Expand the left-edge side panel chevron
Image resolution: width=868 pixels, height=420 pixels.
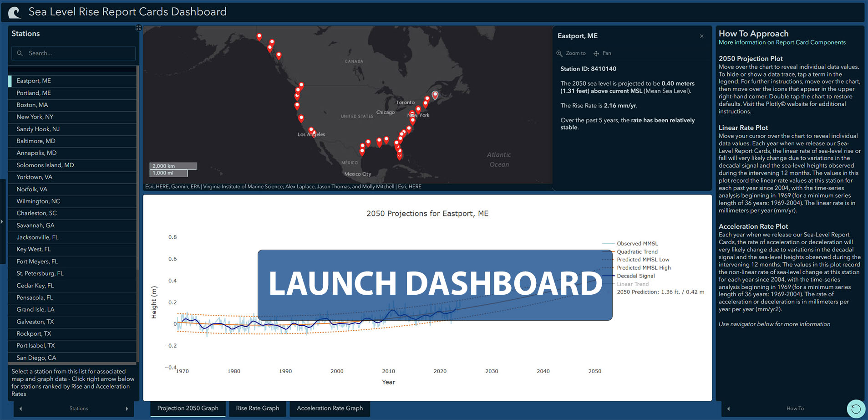coord(2,222)
